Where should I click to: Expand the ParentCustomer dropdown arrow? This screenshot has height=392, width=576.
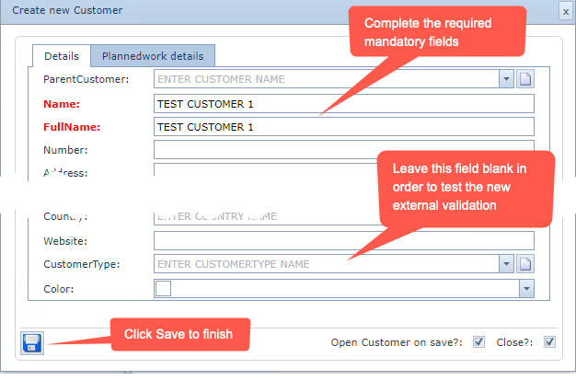[506, 79]
